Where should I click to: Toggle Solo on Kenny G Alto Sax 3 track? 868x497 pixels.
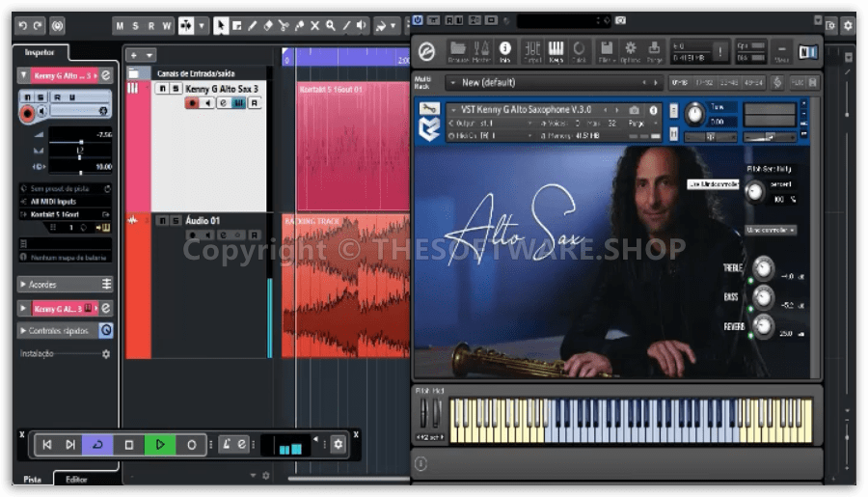pos(175,89)
